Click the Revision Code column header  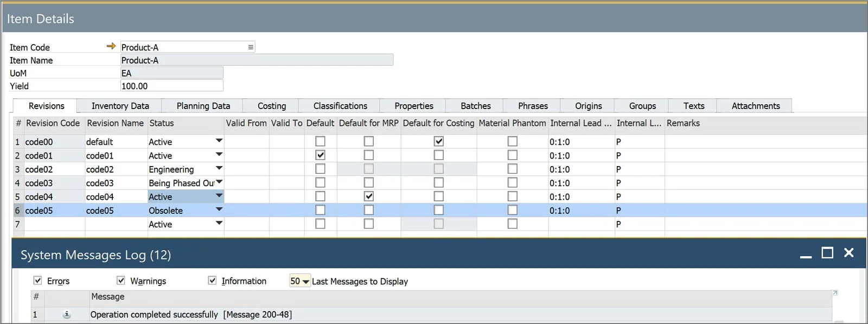53,123
